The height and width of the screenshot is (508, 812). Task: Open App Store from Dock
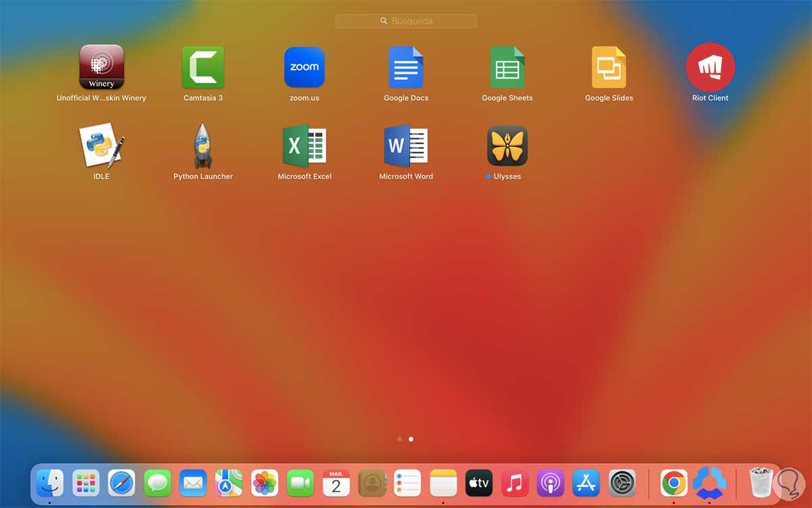pyautogui.click(x=586, y=483)
